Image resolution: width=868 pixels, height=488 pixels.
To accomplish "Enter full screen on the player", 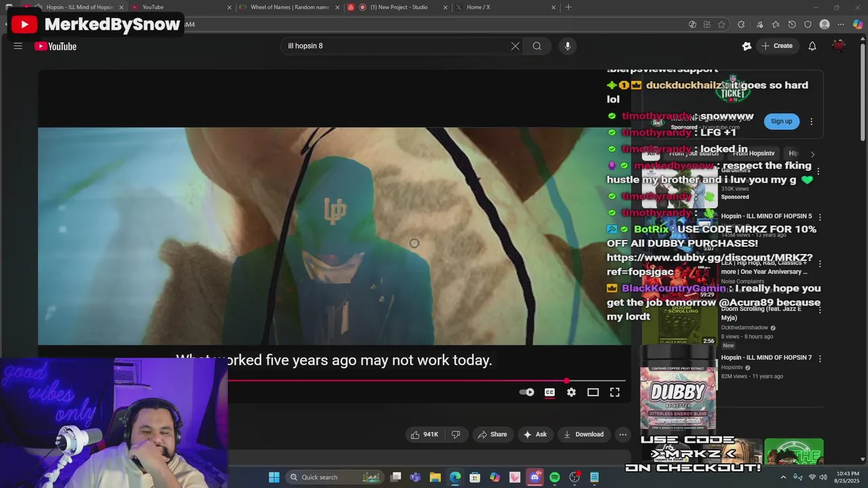I will pyautogui.click(x=614, y=392).
